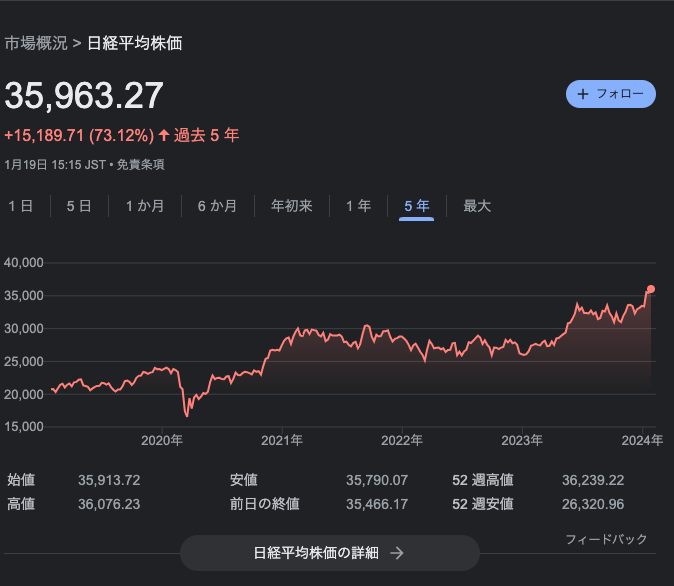Screen dimensions: 674x586
Task: Switch to the 最大 range tab
Action: click(477, 206)
